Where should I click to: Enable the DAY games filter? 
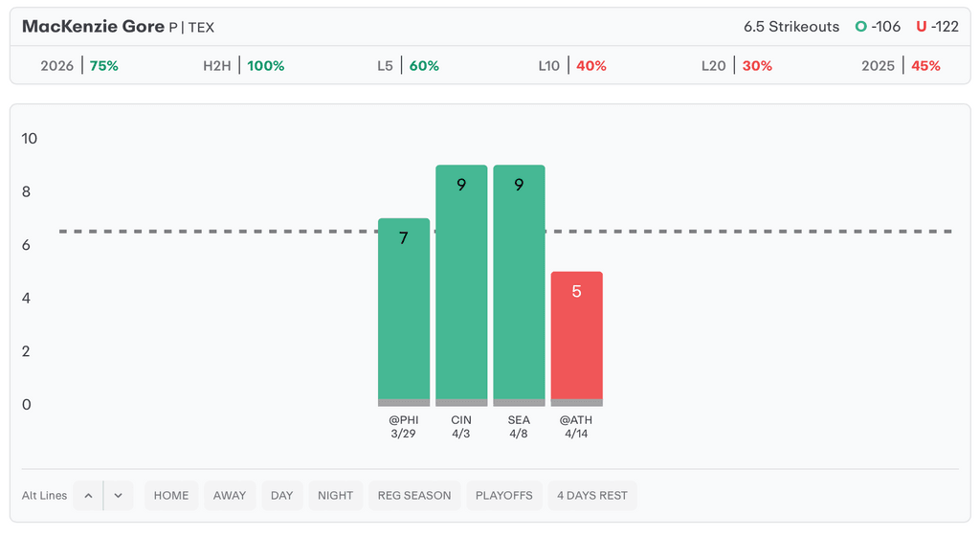[x=282, y=496]
